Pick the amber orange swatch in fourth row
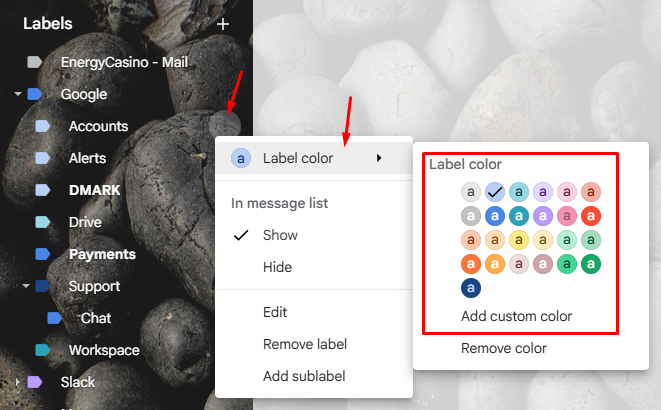Viewport: 661px width, 410px height. (495, 264)
